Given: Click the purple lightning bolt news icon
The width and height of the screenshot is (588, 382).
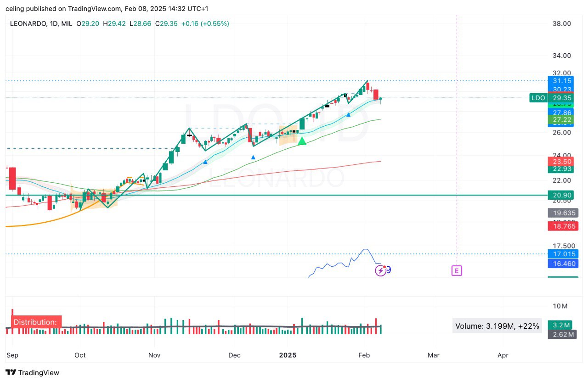Looking at the screenshot, I should (380, 270).
